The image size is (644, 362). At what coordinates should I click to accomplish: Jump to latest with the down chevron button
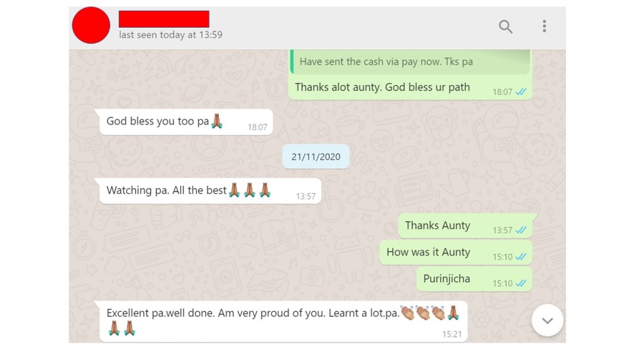pyautogui.click(x=547, y=321)
